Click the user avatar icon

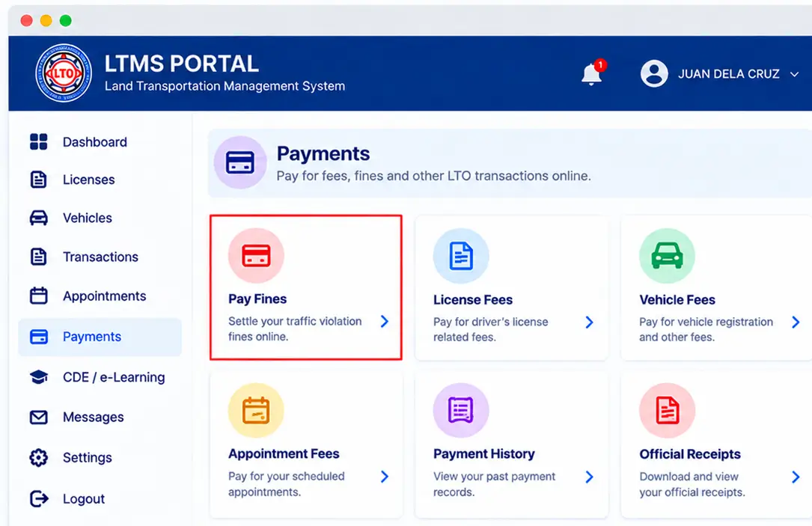click(x=654, y=73)
